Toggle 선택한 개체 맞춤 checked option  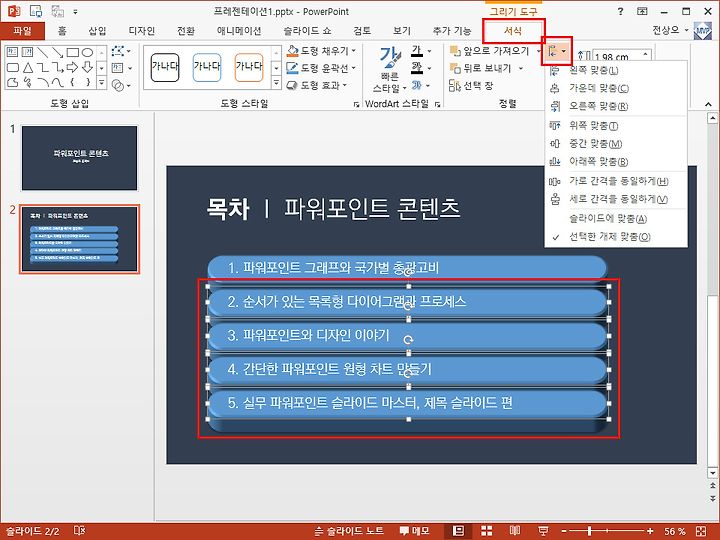615,237
